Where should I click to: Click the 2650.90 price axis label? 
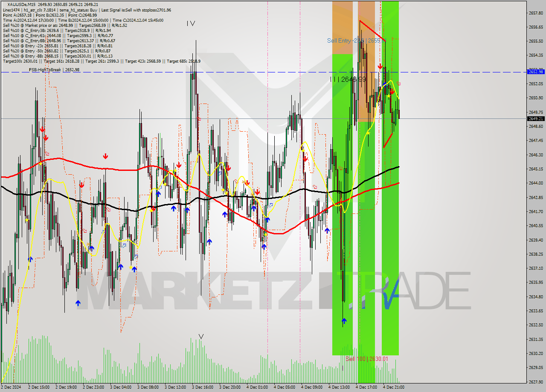click(535, 98)
